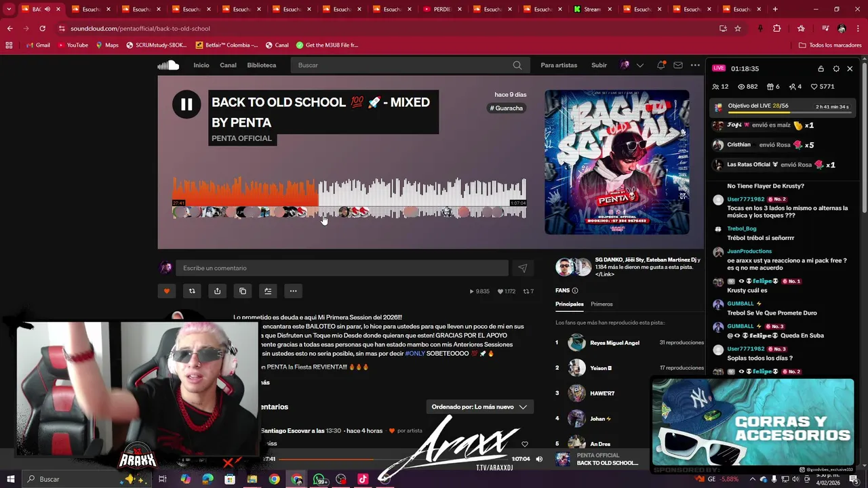868x488 pixels.
Task: Share the track with the share icon
Action: (x=217, y=291)
